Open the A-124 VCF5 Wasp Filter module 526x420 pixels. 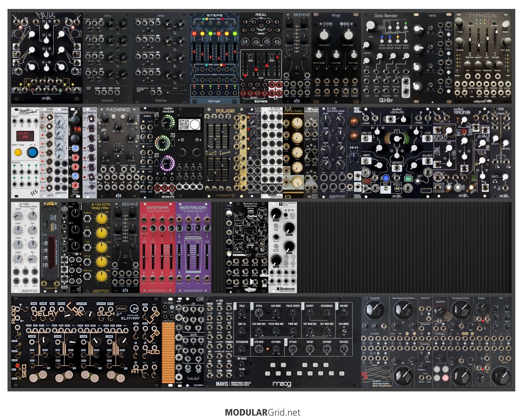(97, 247)
